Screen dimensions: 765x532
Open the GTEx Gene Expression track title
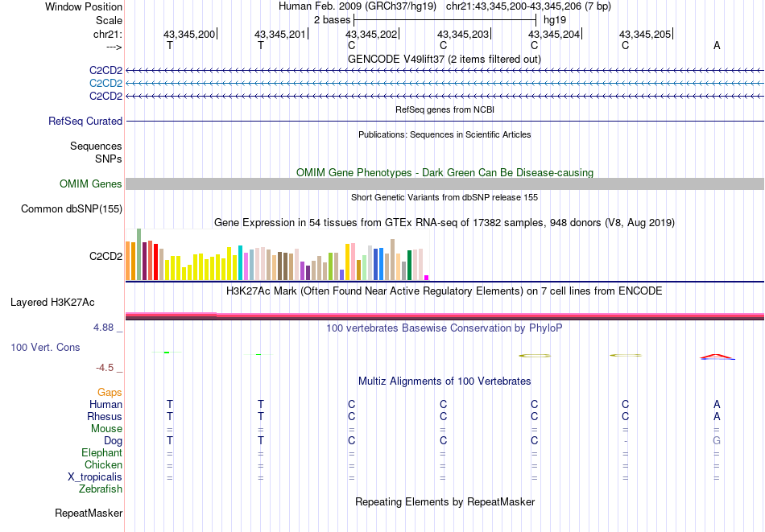coord(445,222)
